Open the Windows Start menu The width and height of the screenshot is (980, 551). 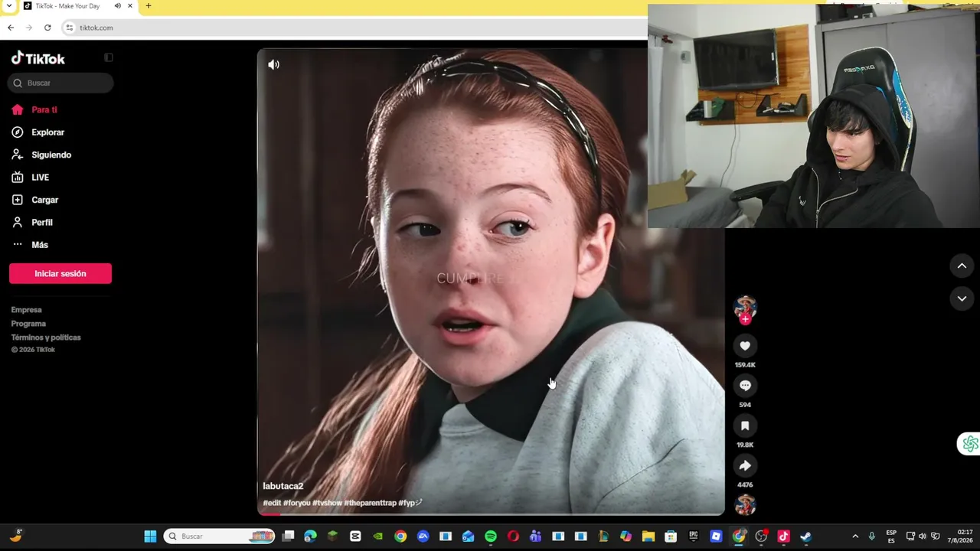[150, 536]
